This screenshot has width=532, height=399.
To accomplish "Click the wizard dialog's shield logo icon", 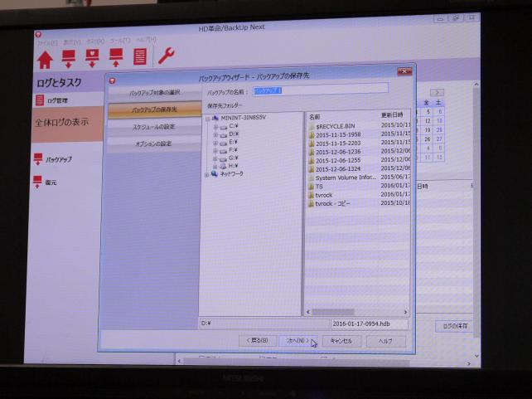I will (113, 80).
